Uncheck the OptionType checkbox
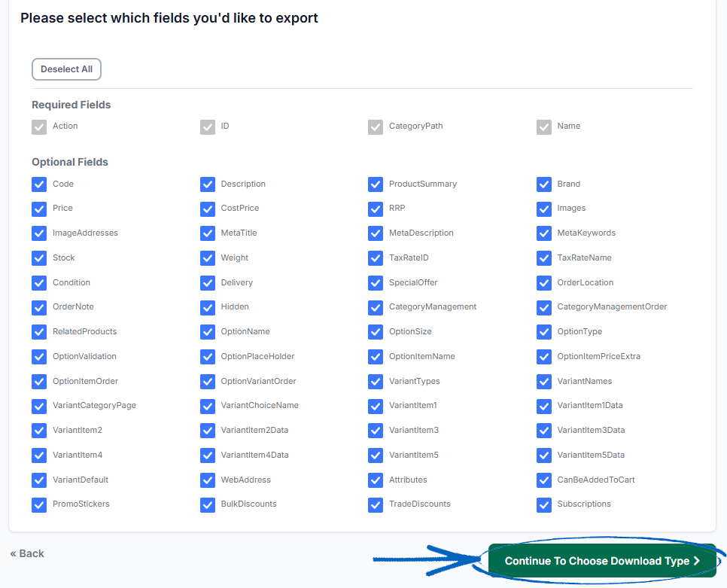The image size is (727, 588). [x=544, y=332]
